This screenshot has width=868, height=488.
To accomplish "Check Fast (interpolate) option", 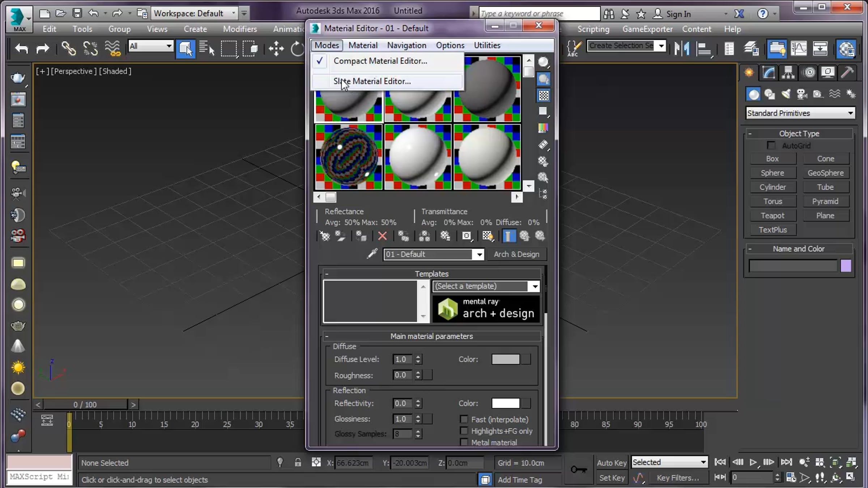I will coord(464,419).
